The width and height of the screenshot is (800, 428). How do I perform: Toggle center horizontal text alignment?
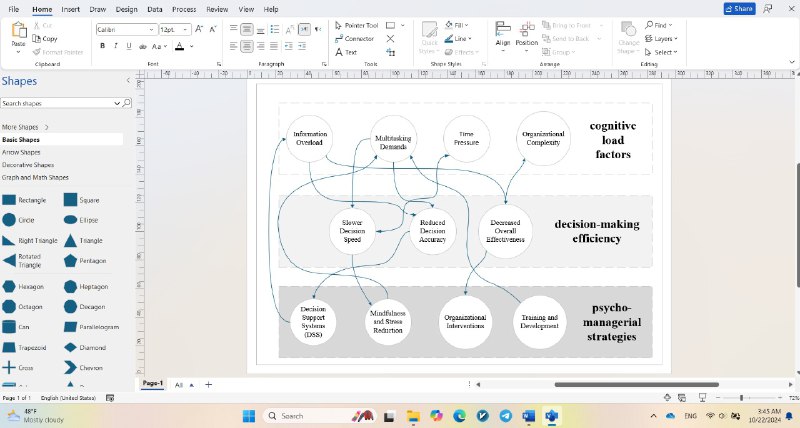[247, 46]
